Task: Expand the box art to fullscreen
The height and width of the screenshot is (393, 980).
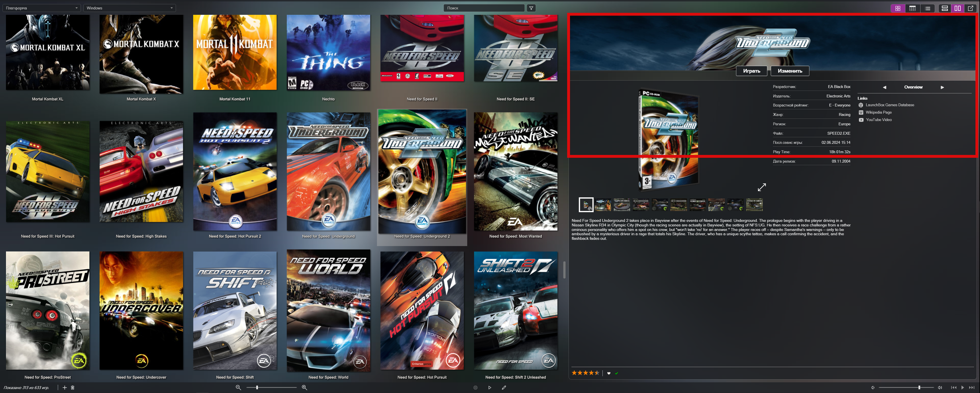Action: (x=762, y=187)
